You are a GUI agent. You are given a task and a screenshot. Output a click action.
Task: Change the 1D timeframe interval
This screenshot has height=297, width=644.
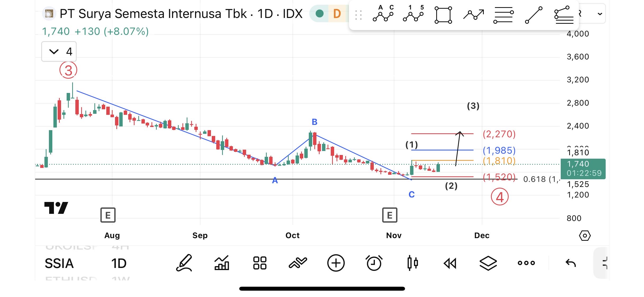(119, 263)
